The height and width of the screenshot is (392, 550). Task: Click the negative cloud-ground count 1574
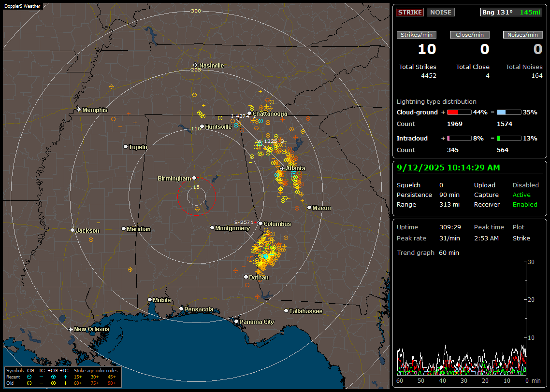coord(505,124)
